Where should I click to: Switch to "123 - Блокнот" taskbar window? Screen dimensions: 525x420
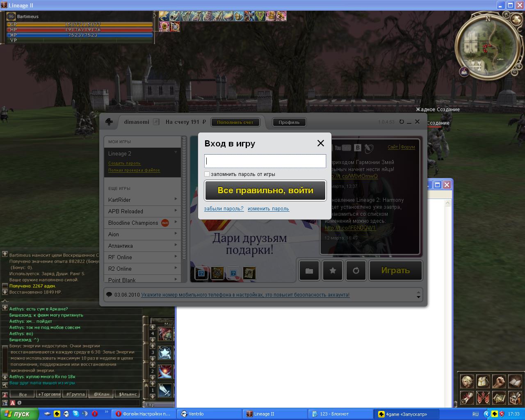340,414
